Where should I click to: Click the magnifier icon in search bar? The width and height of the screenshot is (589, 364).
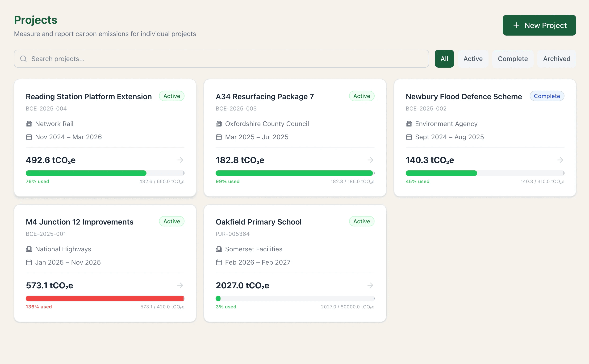(23, 59)
